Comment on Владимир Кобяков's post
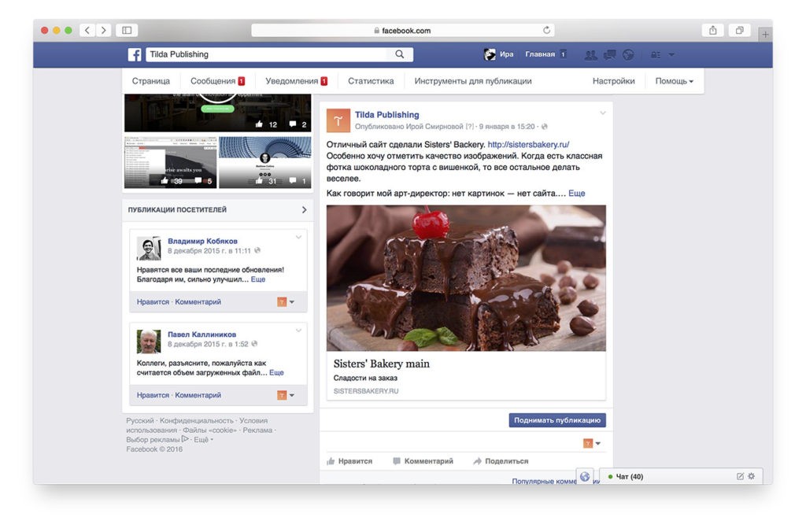This screenshot has height=532, width=806. click(198, 301)
